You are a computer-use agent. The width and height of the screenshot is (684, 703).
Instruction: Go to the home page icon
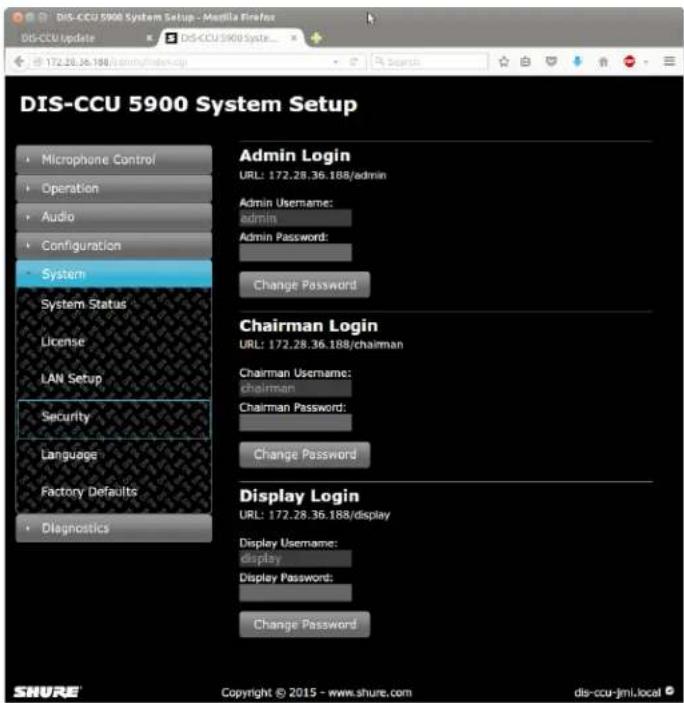coord(603,61)
